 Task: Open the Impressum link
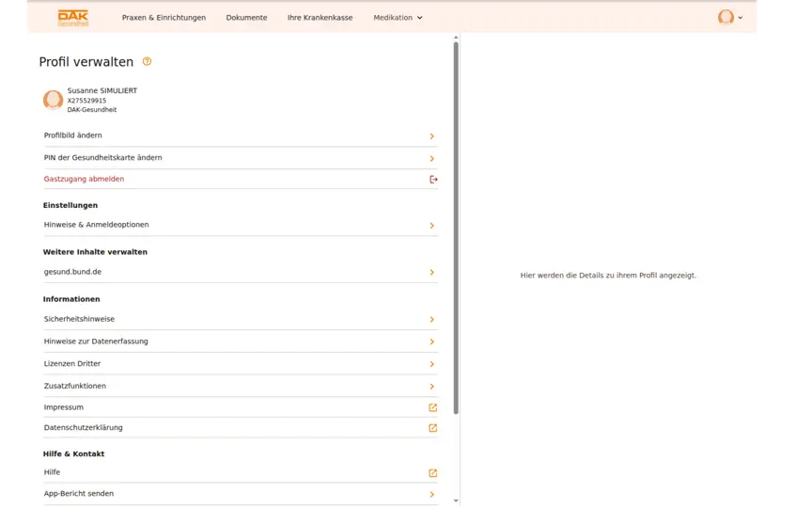pyautogui.click(x=241, y=407)
